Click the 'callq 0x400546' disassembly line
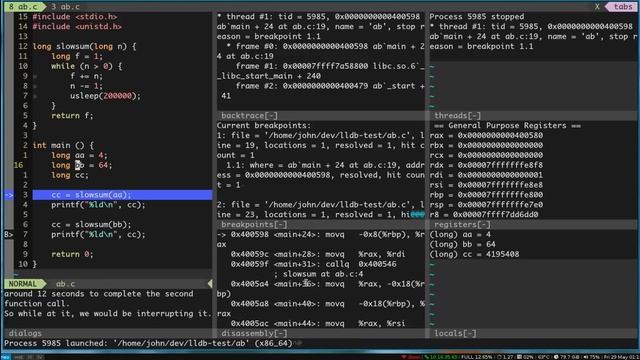The width and height of the screenshot is (640, 360). [313, 264]
